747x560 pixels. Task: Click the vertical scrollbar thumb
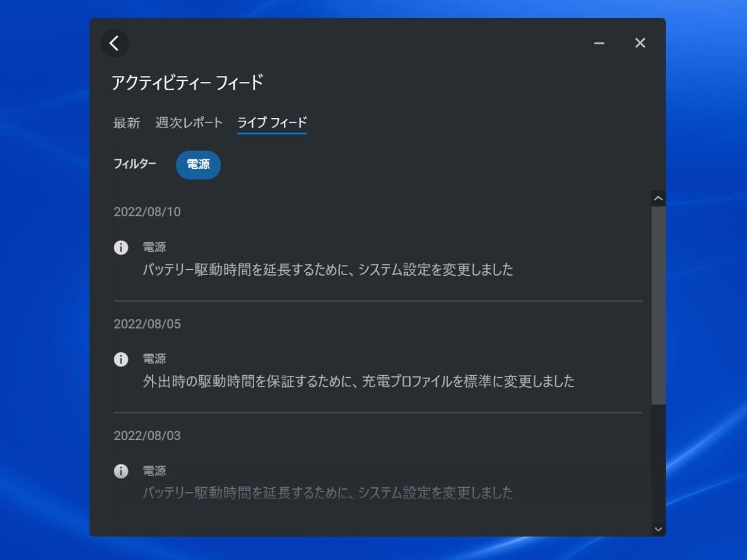pos(659,306)
